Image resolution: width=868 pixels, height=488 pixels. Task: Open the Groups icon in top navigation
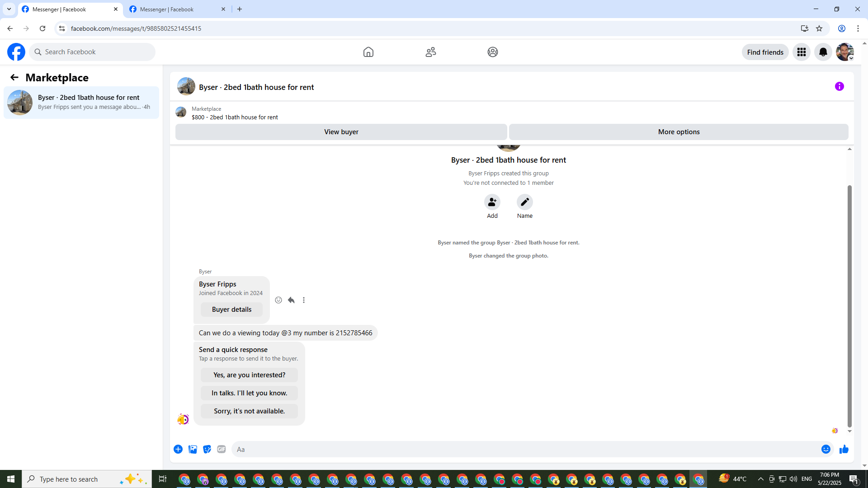[x=493, y=52]
